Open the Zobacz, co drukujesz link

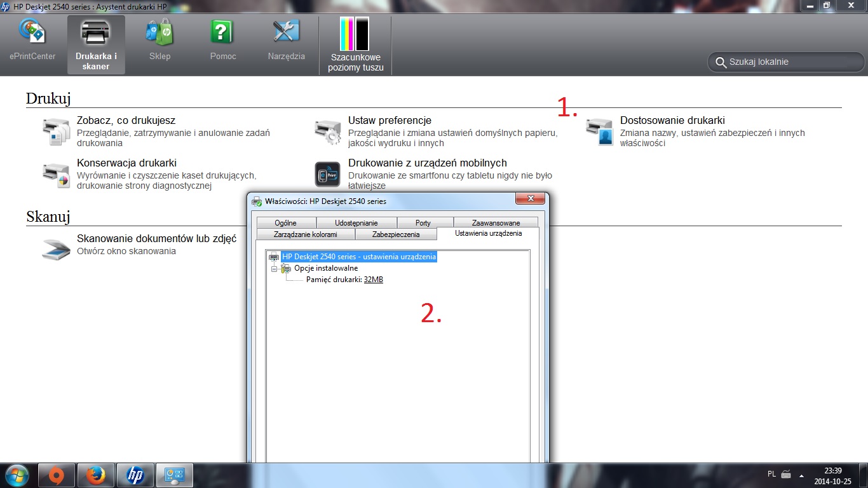click(x=126, y=120)
